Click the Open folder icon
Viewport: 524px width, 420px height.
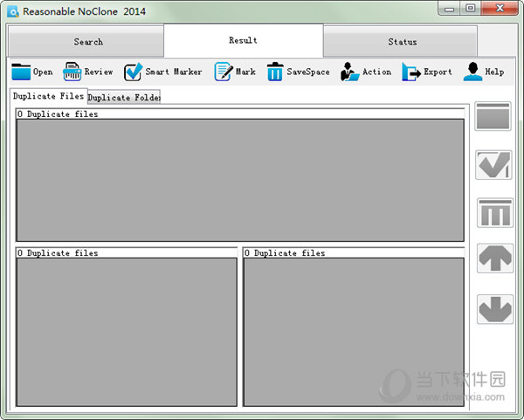click(21, 72)
